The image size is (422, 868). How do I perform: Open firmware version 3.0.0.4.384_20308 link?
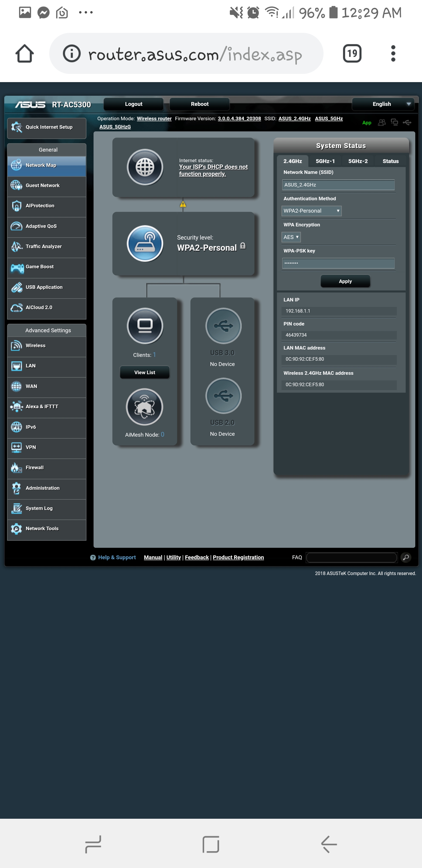[239, 118]
